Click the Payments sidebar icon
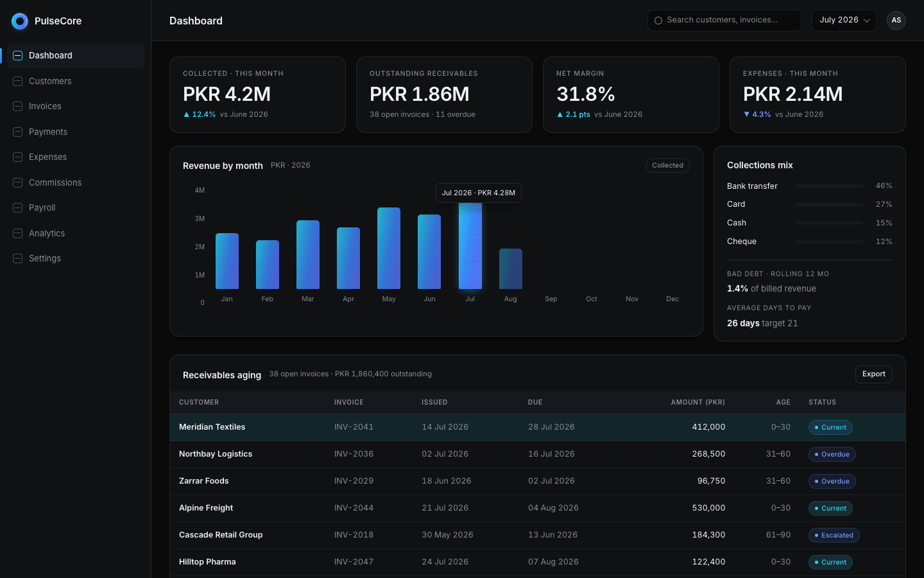 click(x=18, y=132)
